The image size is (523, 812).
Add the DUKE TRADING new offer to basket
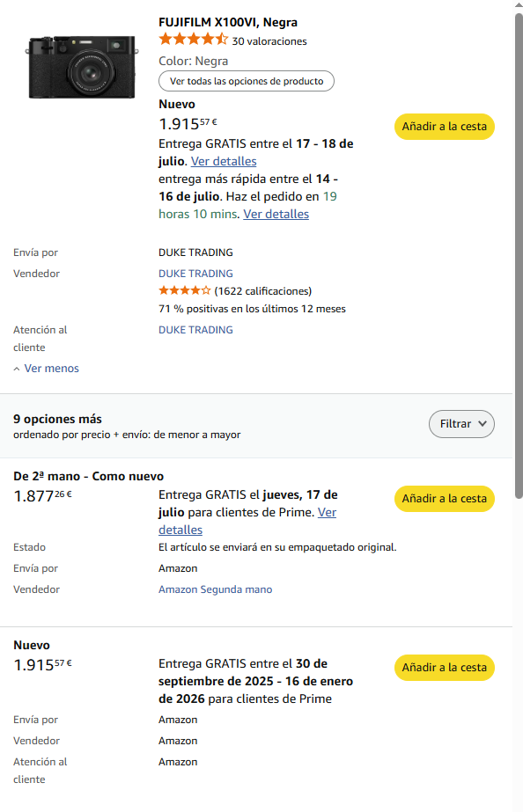(445, 127)
